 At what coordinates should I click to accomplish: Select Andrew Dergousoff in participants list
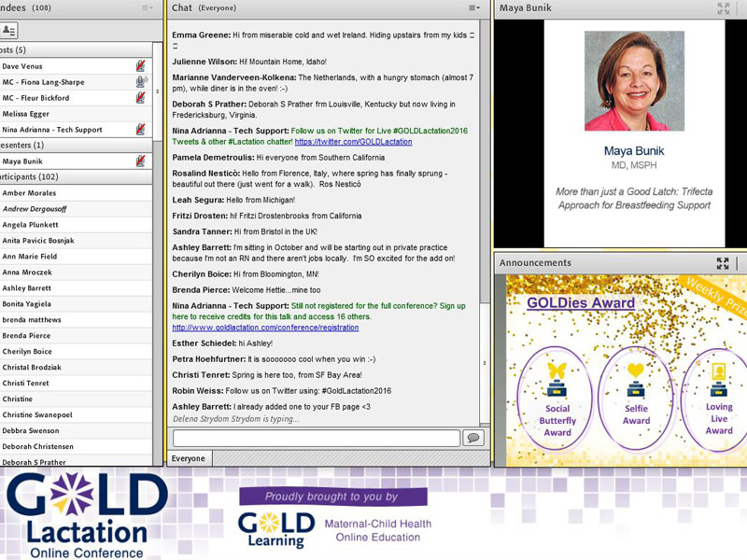click(x=77, y=208)
